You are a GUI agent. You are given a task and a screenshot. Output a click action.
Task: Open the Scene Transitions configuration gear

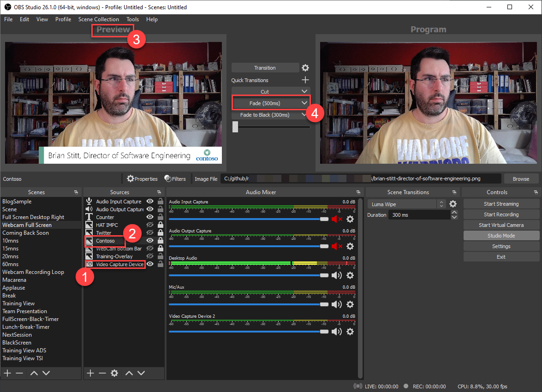click(x=454, y=204)
